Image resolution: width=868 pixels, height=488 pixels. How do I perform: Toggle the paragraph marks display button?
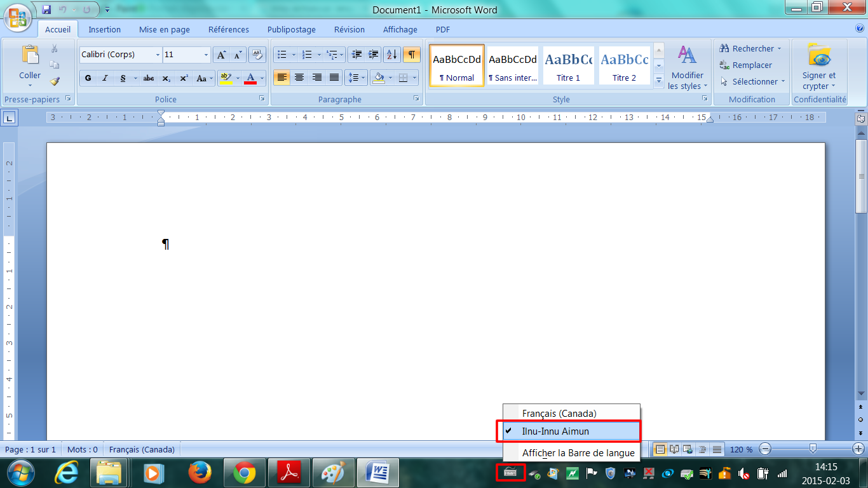click(x=412, y=55)
